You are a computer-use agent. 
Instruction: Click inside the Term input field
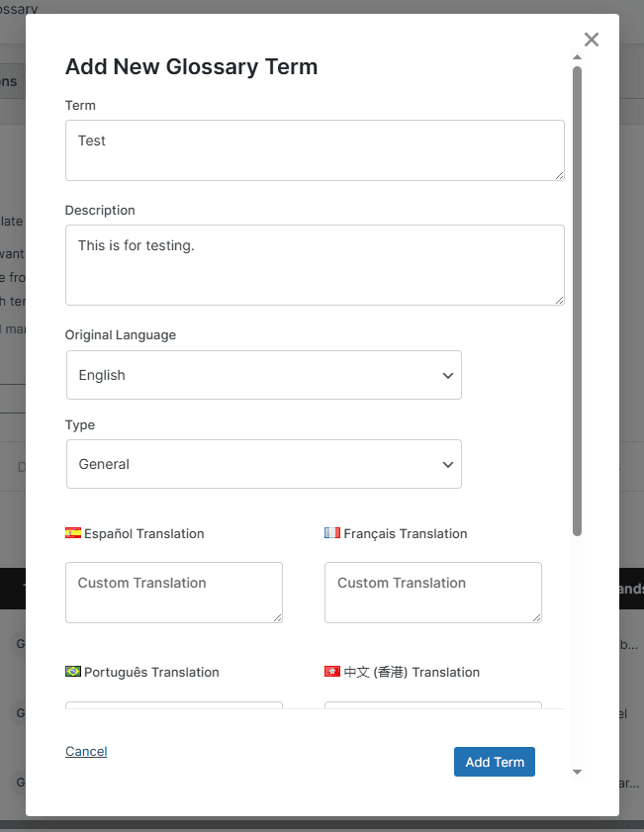315,149
